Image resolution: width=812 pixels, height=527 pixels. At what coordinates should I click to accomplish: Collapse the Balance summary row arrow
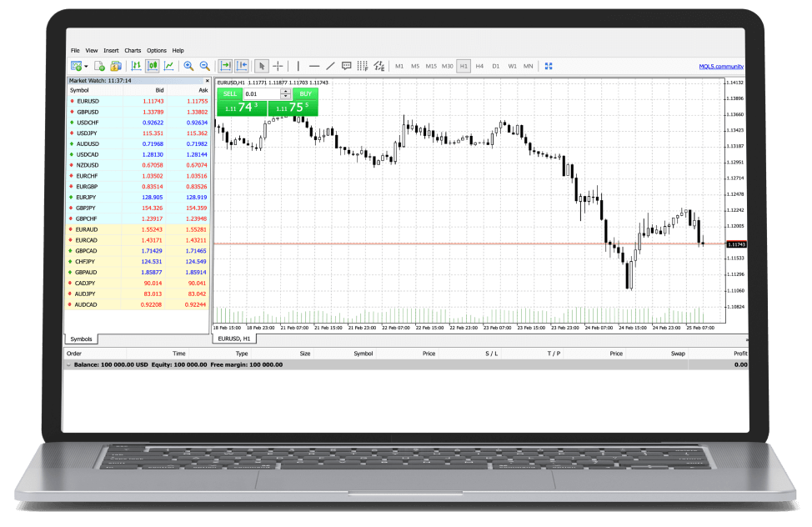68,364
